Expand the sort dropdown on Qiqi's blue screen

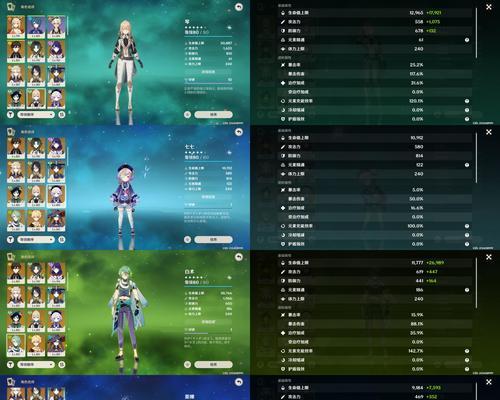pos(36,239)
